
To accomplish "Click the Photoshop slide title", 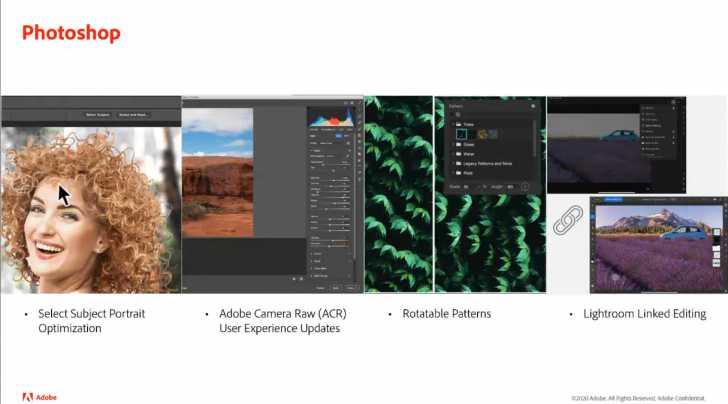I will 71,33.
